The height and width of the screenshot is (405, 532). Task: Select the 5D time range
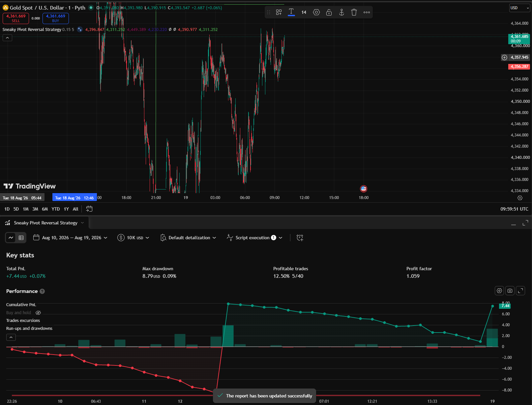[x=16, y=209]
